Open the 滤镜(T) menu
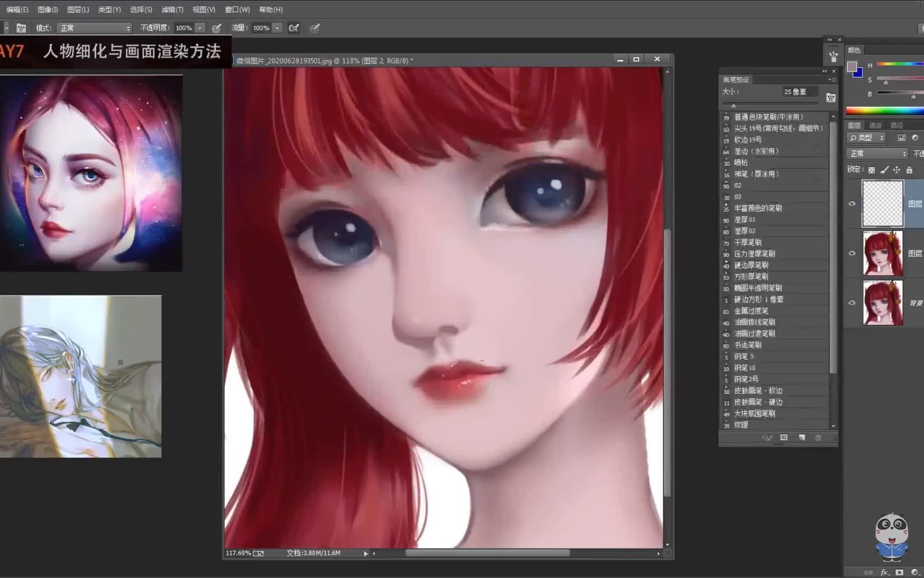The image size is (924, 578). (172, 10)
